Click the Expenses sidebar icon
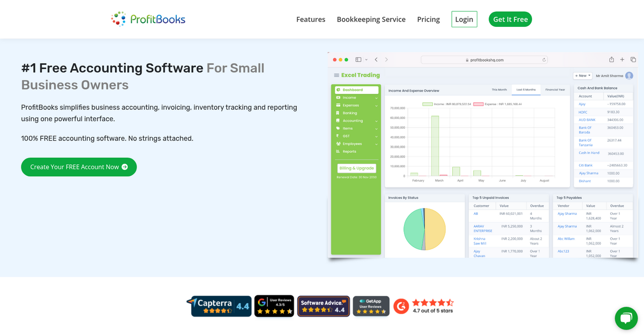Screen dimensions: 644x336 [x=338, y=106]
